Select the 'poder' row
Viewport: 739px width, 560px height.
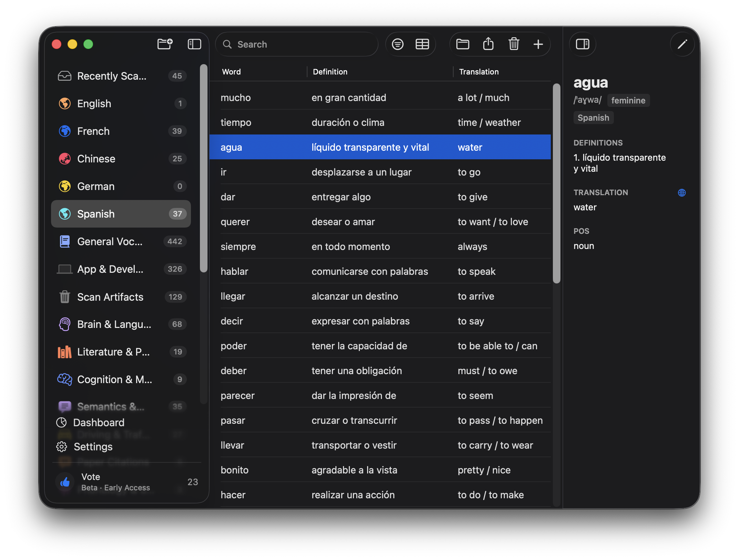click(x=380, y=346)
